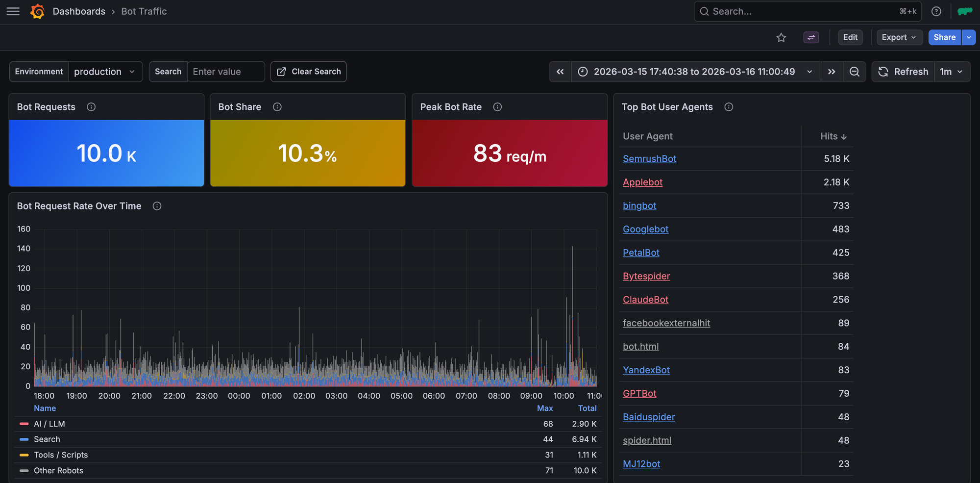Star this dashboard as favorite
The height and width of the screenshot is (483, 980).
(781, 37)
